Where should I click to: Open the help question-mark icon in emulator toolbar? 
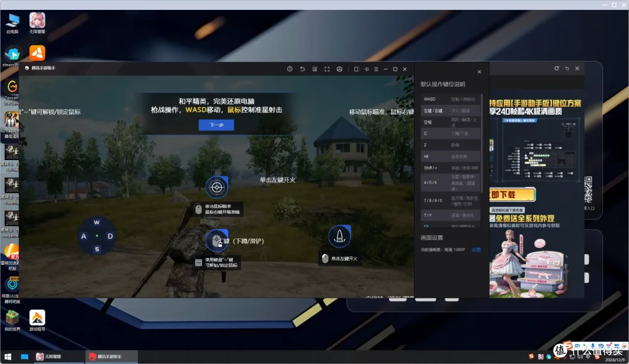(289, 69)
